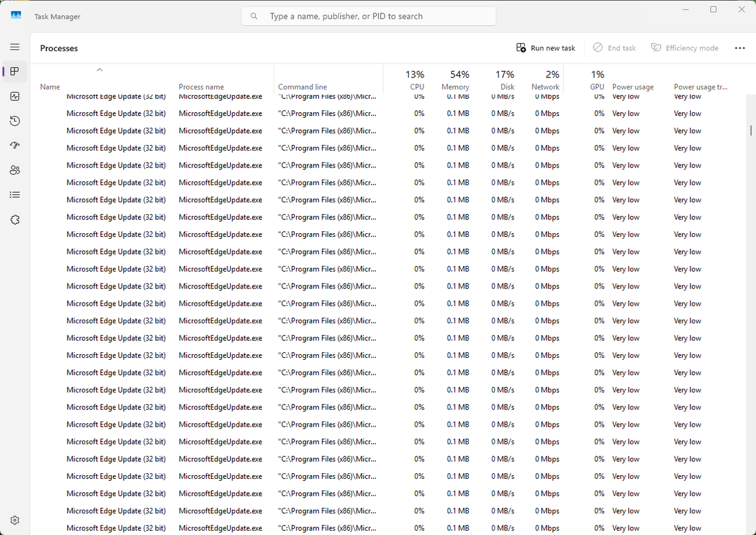756x535 pixels.
Task: Click the process list vertical scrollbar thumb
Action: point(750,130)
